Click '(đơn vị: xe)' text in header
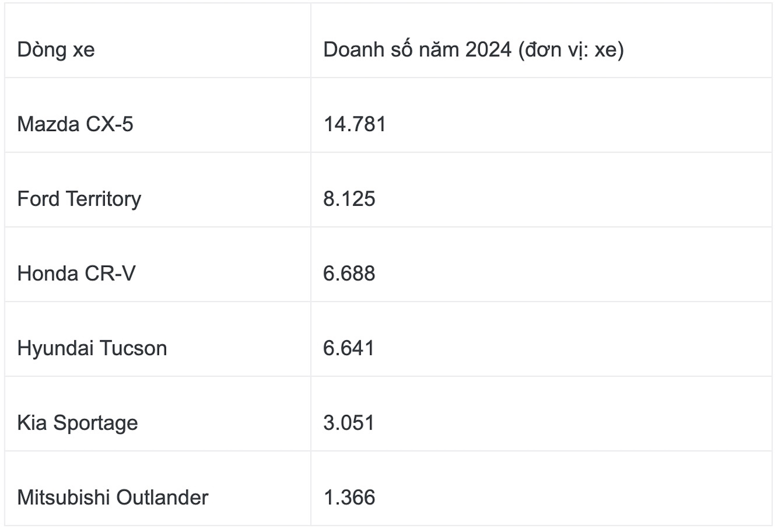Screen dimensions: 778x532 (x=571, y=51)
